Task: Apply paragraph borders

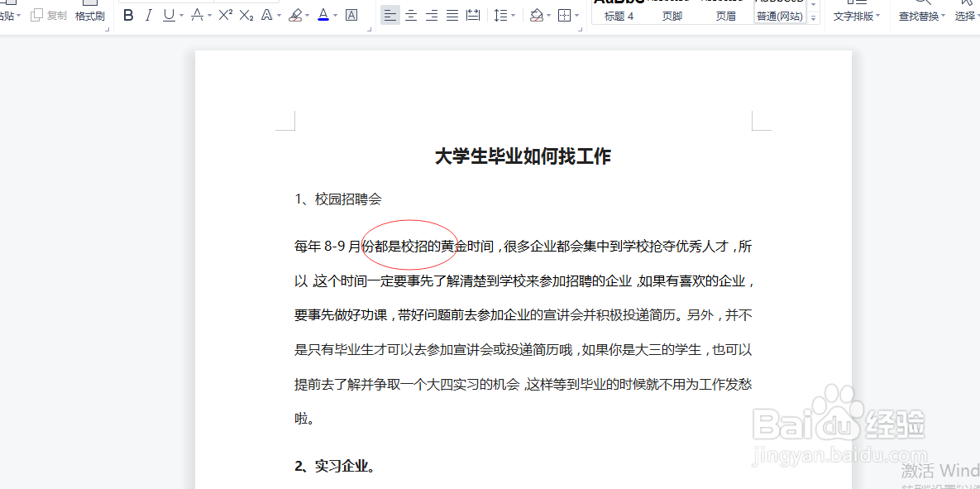Action: pos(564,15)
